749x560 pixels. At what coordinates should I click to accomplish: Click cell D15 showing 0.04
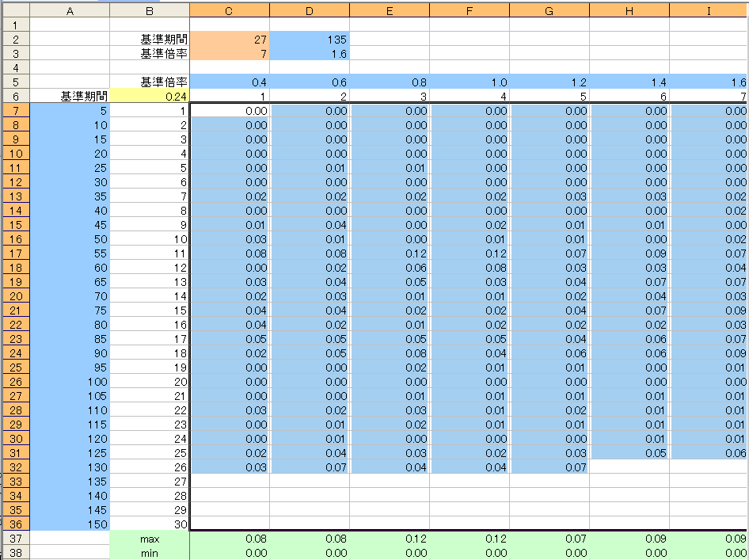[310, 225]
